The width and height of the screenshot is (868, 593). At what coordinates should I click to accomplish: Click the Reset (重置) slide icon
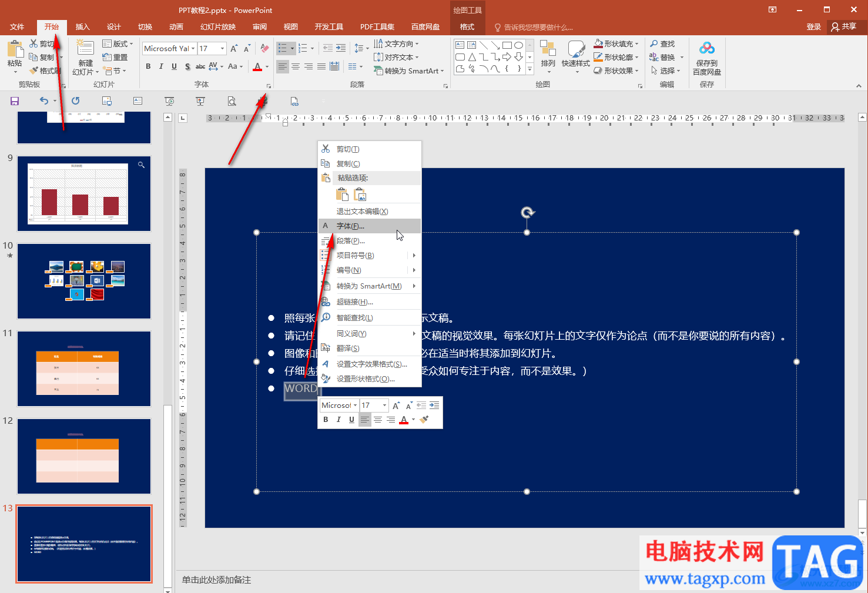107,57
